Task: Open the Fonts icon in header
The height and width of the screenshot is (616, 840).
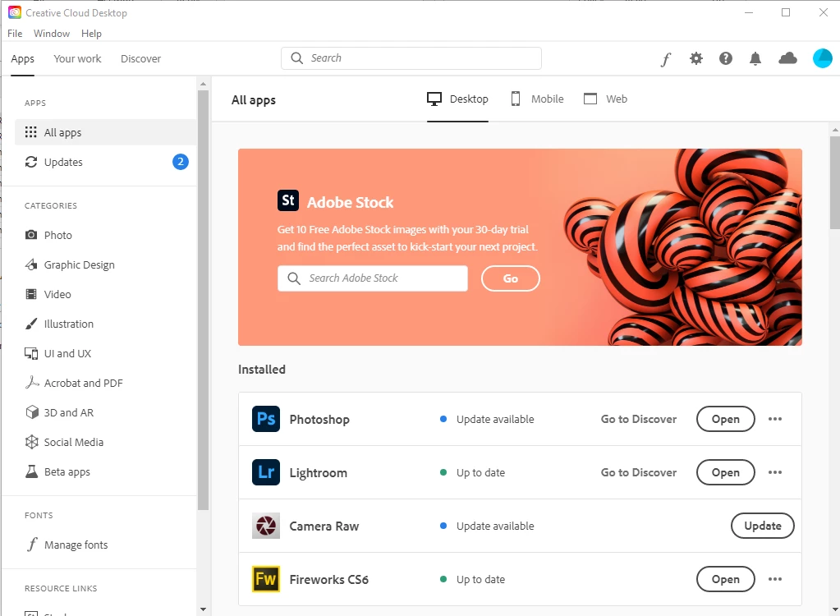Action: [x=666, y=59]
